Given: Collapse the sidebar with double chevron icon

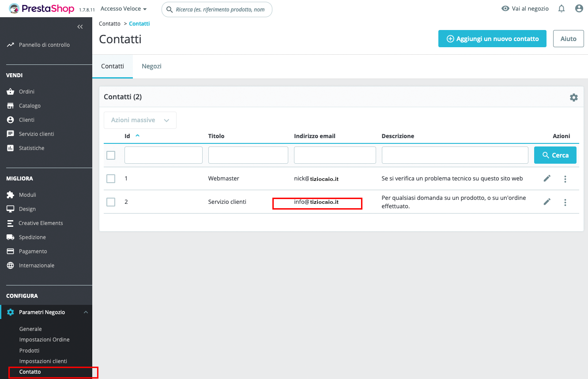Looking at the screenshot, I should (x=80, y=27).
